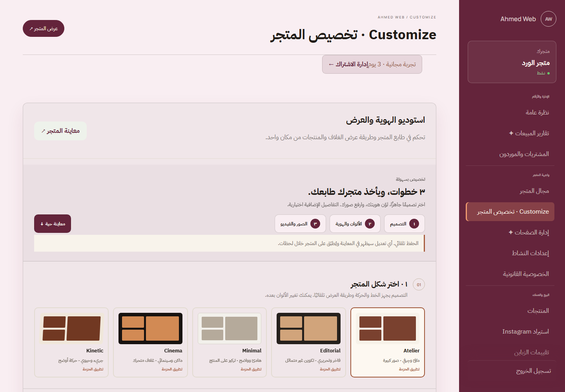Image resolution: width=565 pixels, height=392 pixels.
Task: Select the Atelier theme card
Action: [x=388, y=343]
